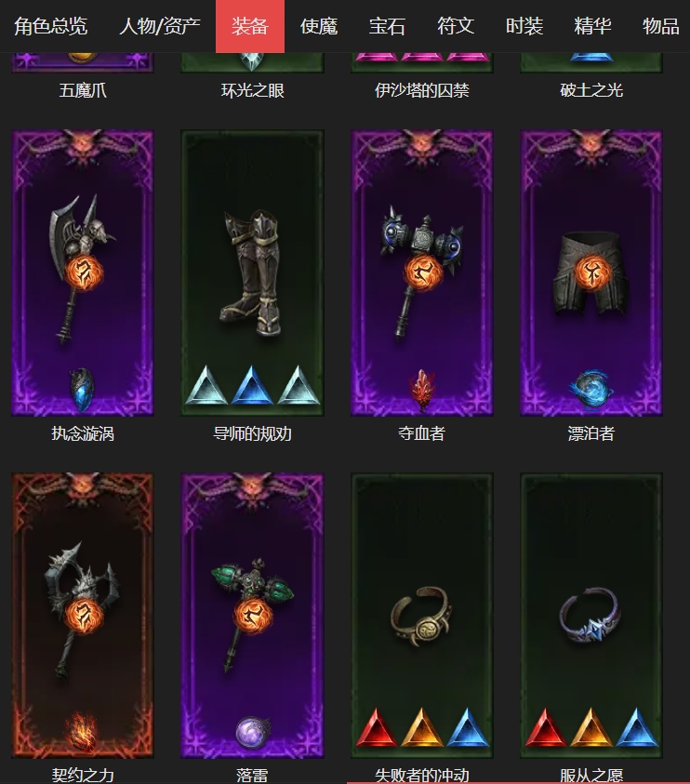Click the blue gem socket on 执念漩涡 card

pyautogui.click(x=82, y=389)
